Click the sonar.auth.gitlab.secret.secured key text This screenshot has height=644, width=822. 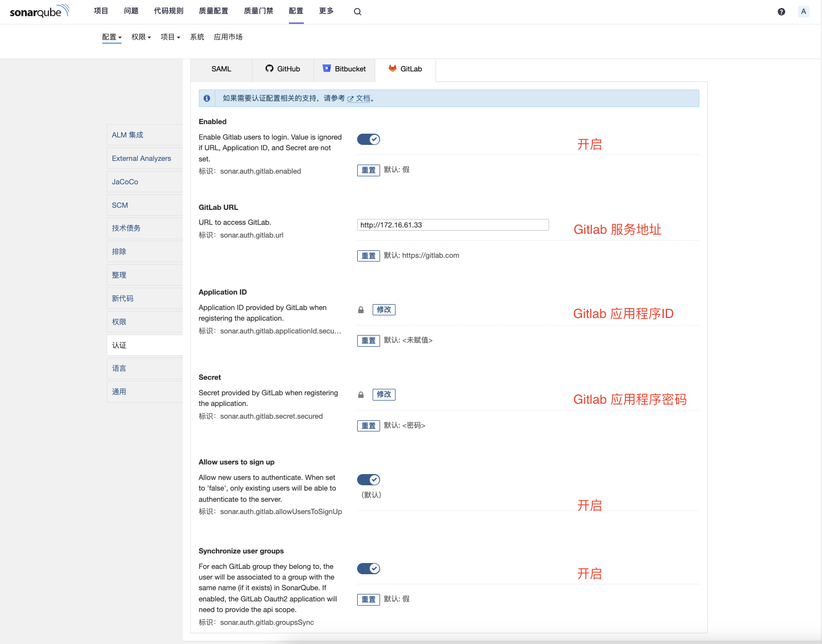[x=271, y=417]
